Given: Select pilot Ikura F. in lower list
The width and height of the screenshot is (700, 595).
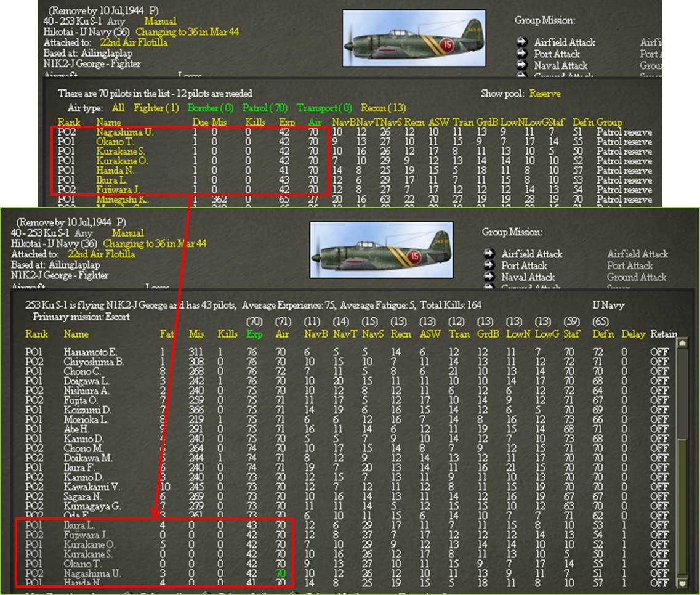Looking at the screenshot, I should point(79,467).
